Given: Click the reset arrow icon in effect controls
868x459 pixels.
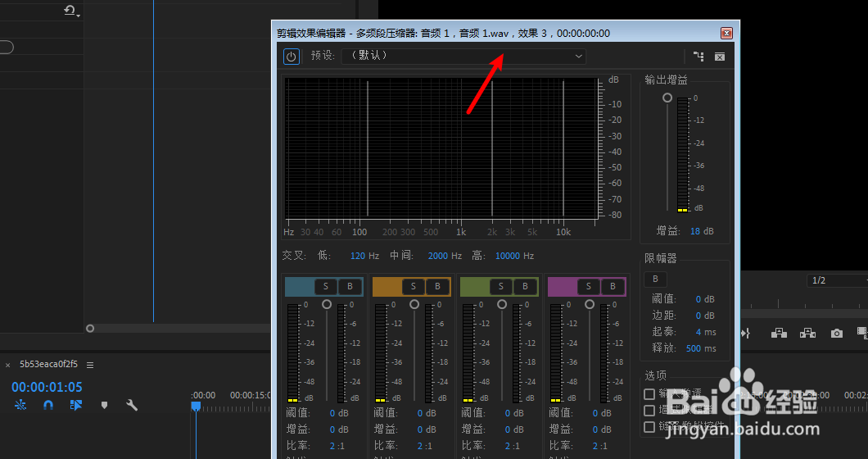Looking at the screenshot, I should 70,11.
